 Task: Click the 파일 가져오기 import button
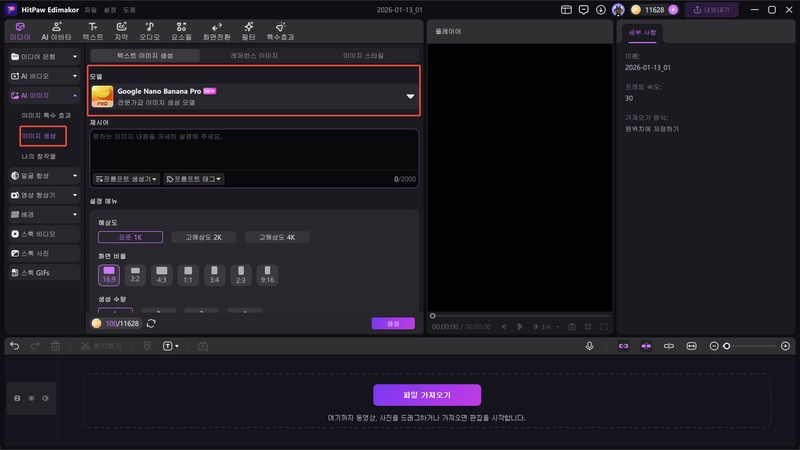[x=427, y=395]
